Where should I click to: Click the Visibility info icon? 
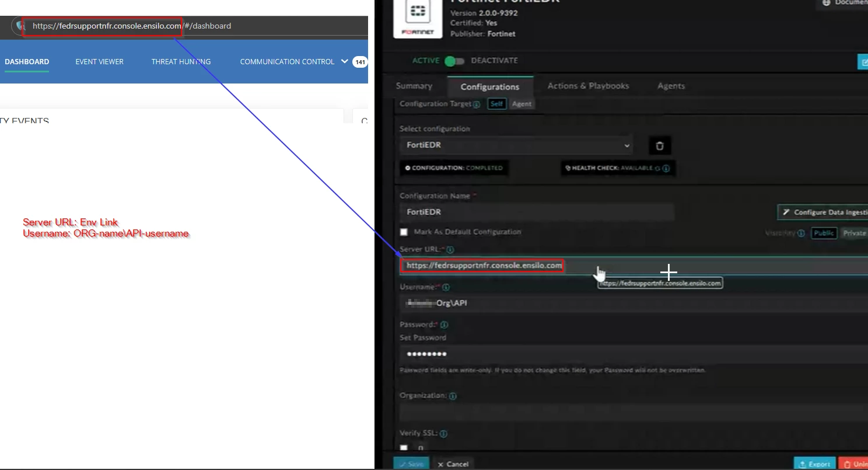click(801, 233)
